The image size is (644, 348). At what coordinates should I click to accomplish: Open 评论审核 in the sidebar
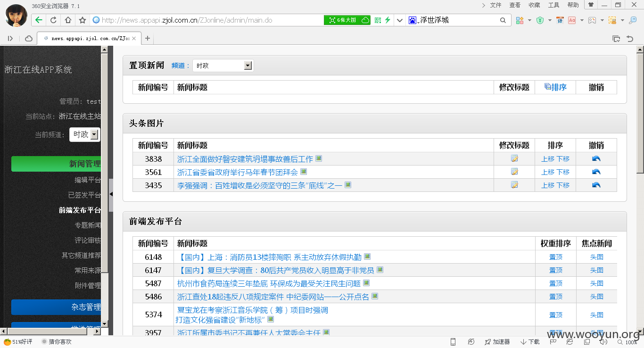pos(88,240)
